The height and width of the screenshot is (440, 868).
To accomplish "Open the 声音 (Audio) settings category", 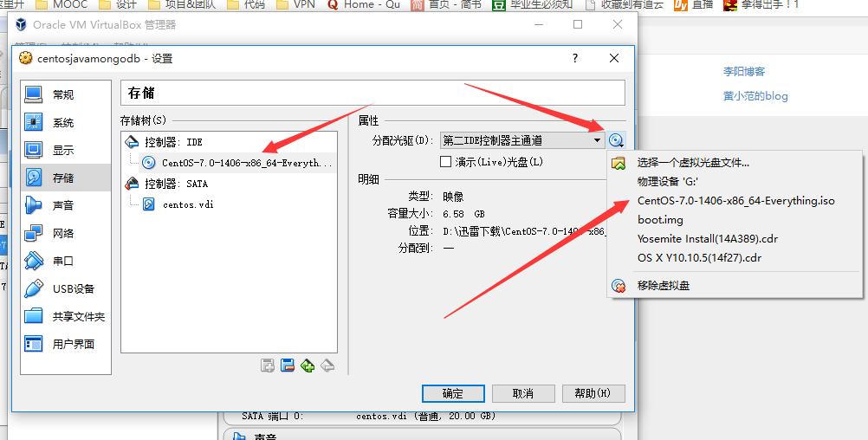I will click(65, 205).
